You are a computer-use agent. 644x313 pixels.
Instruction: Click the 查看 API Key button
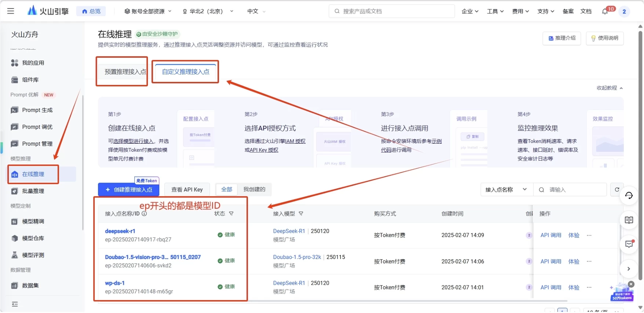coord(187,190)
